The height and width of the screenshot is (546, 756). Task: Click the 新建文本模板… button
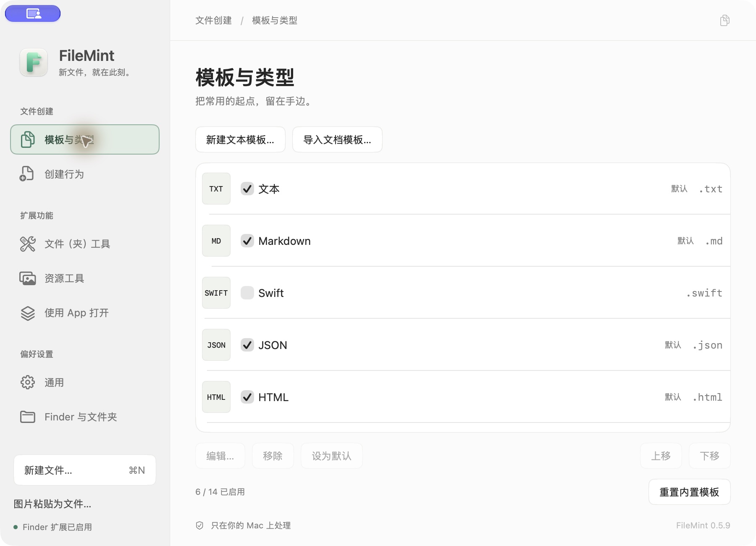point(240,139)
